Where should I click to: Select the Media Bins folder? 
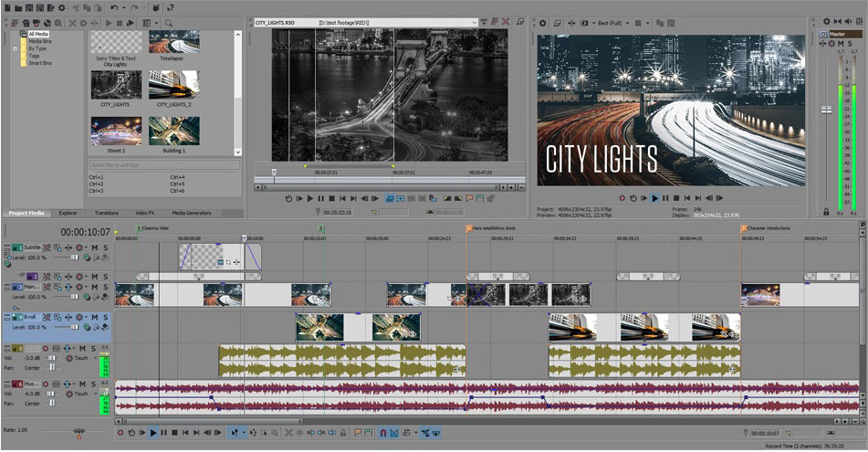coord(40,41)
